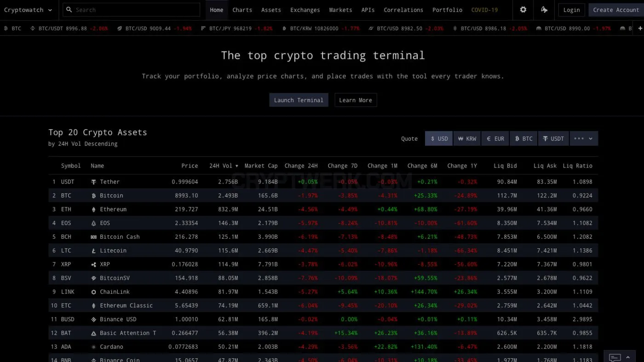The height and width of the screenshot is (362, 644).
Task: Click the BitcoinSV coin icon
Action: [x=94, y=278]
